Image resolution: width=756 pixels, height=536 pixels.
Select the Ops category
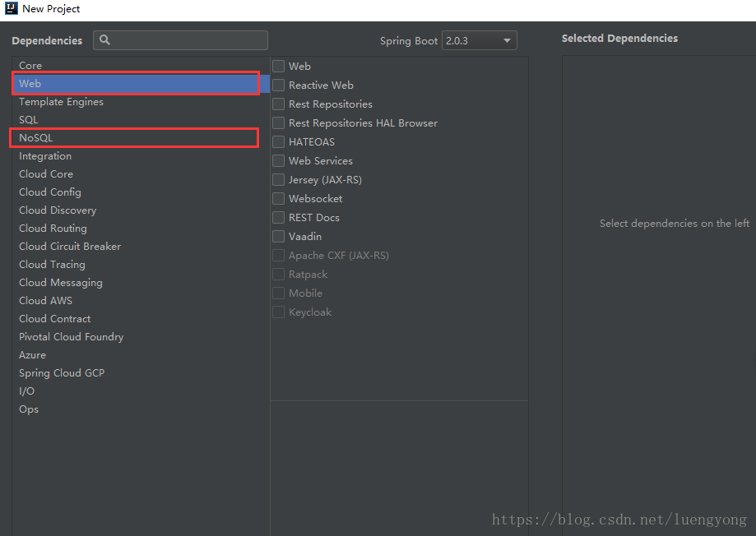tap(141, 409)
